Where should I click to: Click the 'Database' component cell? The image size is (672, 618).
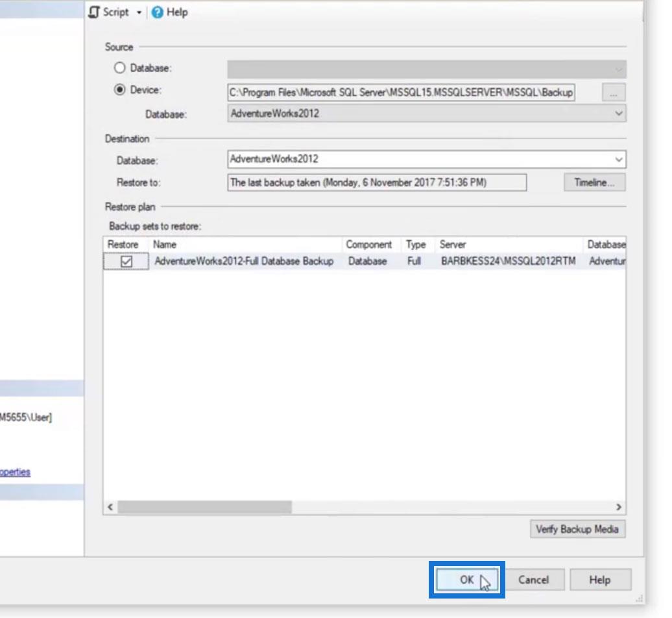pos(367,261)
